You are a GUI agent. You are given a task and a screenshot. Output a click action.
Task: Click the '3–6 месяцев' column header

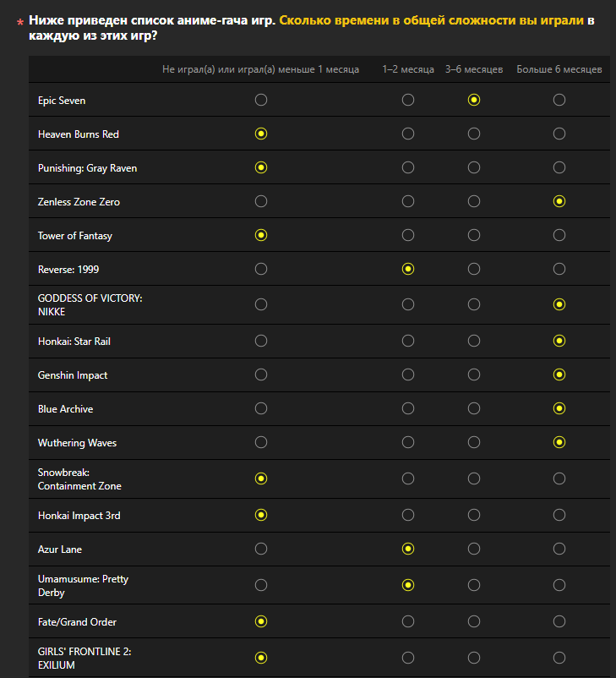point(474,69)
